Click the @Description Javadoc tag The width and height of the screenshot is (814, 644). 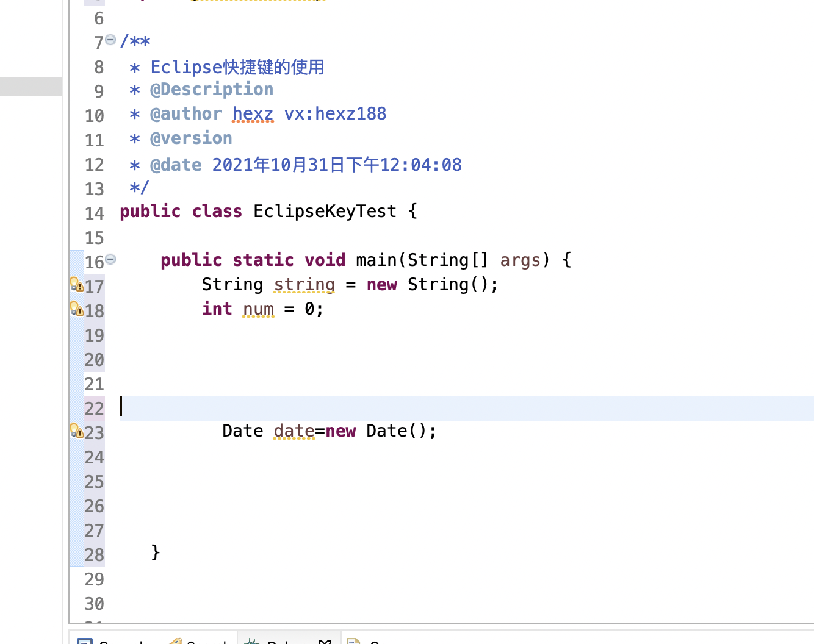click(x=211, y=90)
